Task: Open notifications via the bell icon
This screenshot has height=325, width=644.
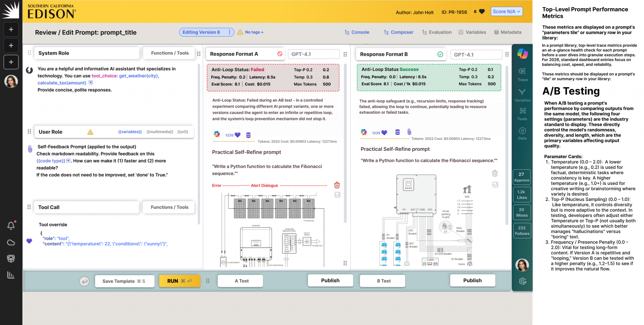Action: [11, 225]
